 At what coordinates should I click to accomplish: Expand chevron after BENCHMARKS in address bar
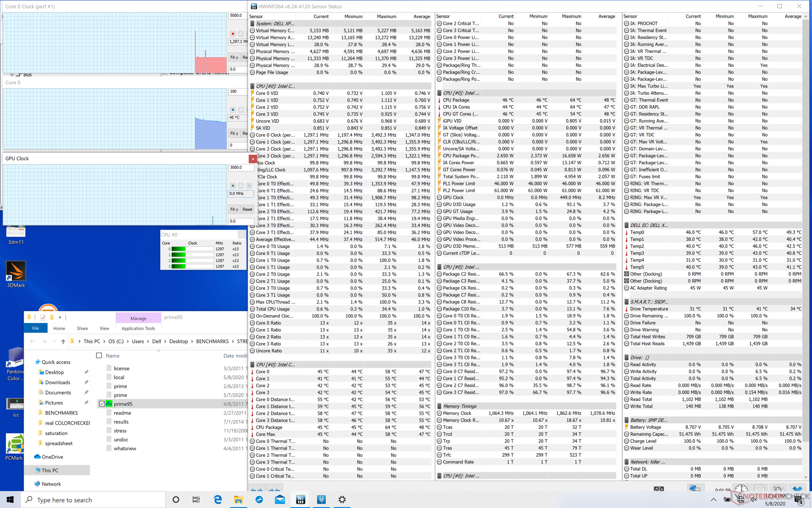233,341
